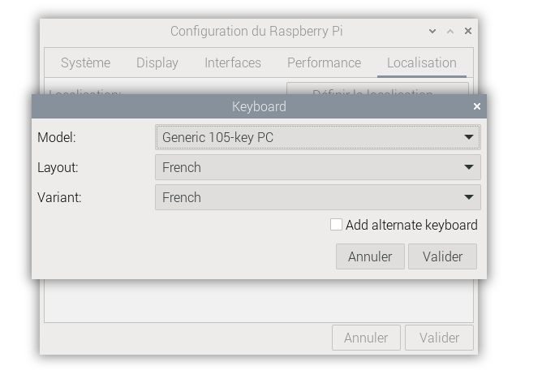This screenshot has height=392, width=542.
Task: Click the Keyboard dialog title bar
Action: [x=259, y=106]
